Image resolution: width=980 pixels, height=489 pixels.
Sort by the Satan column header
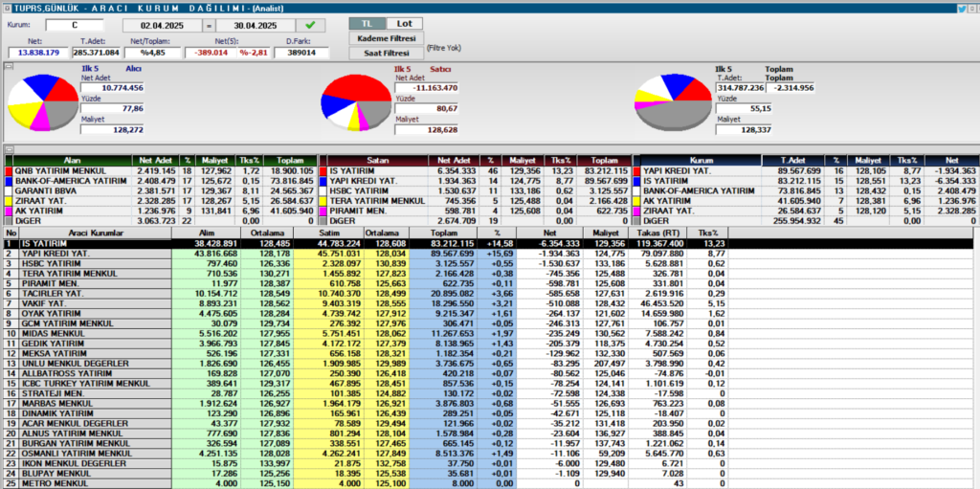377,160
